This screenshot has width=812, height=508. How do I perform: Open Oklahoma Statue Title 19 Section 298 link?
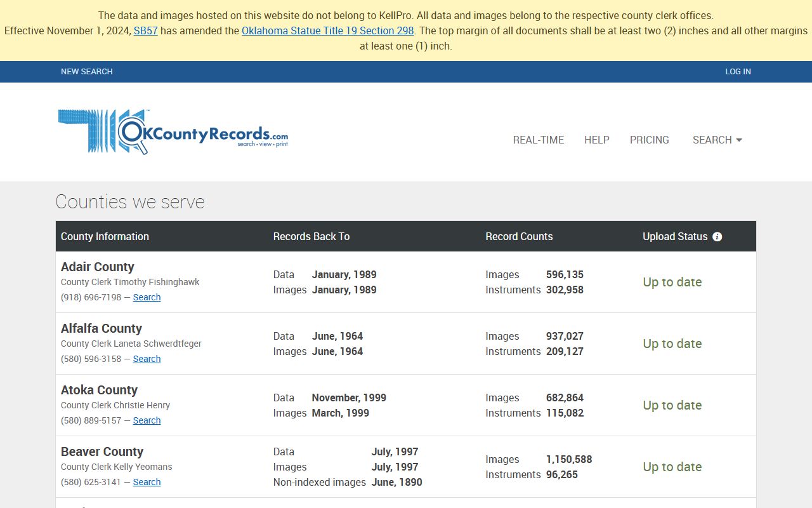(x=328, y=30)
